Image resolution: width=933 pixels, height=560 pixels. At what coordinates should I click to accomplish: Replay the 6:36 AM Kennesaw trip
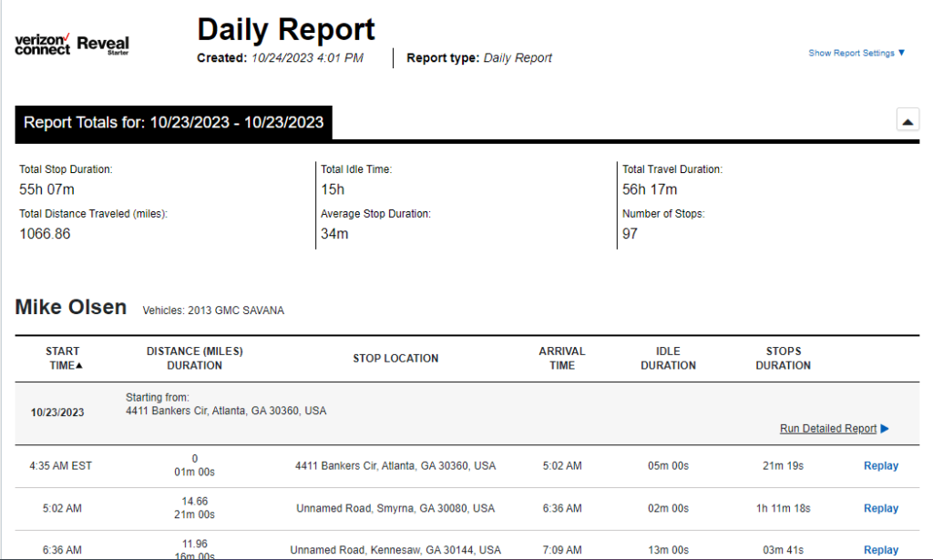pos(880,550)
